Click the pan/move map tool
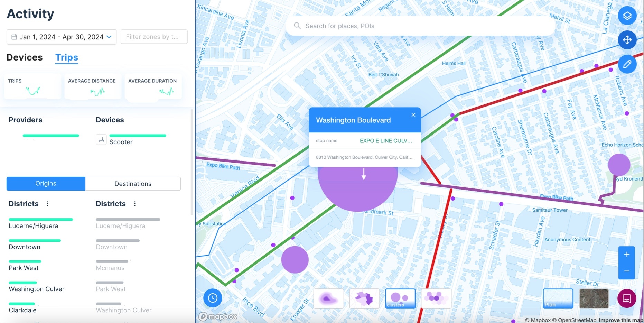 click(627, 40)
